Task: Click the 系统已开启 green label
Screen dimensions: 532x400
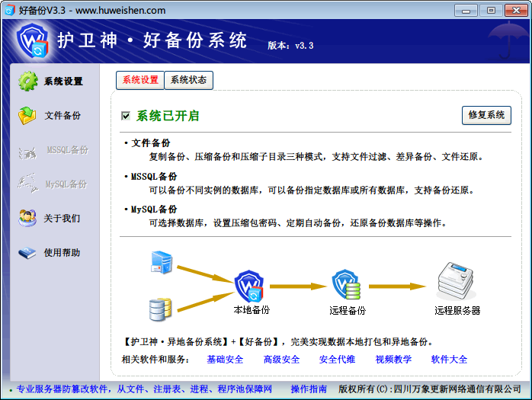Action: coord(168,116)
